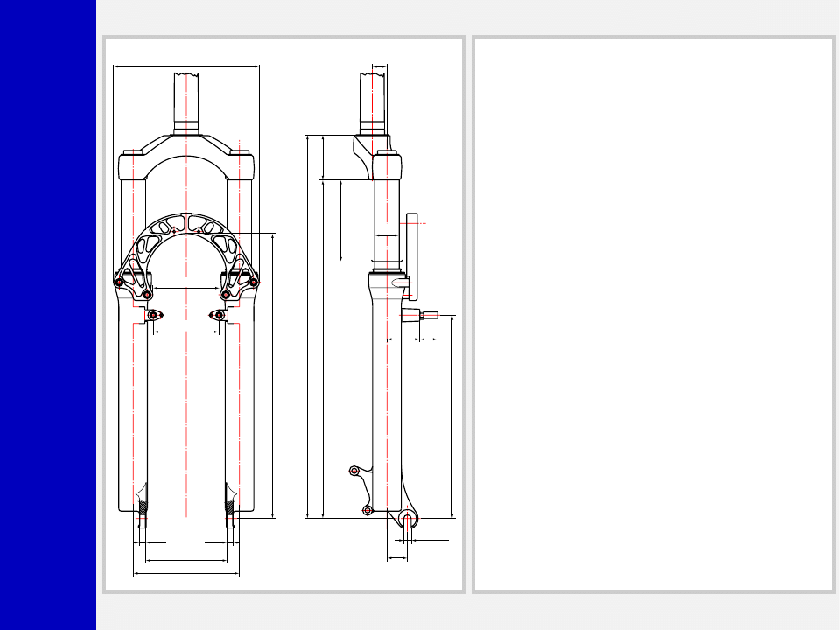Click the upper disc brake mount hole
This screenshot has height=630, width=840.
coord(354,471)
